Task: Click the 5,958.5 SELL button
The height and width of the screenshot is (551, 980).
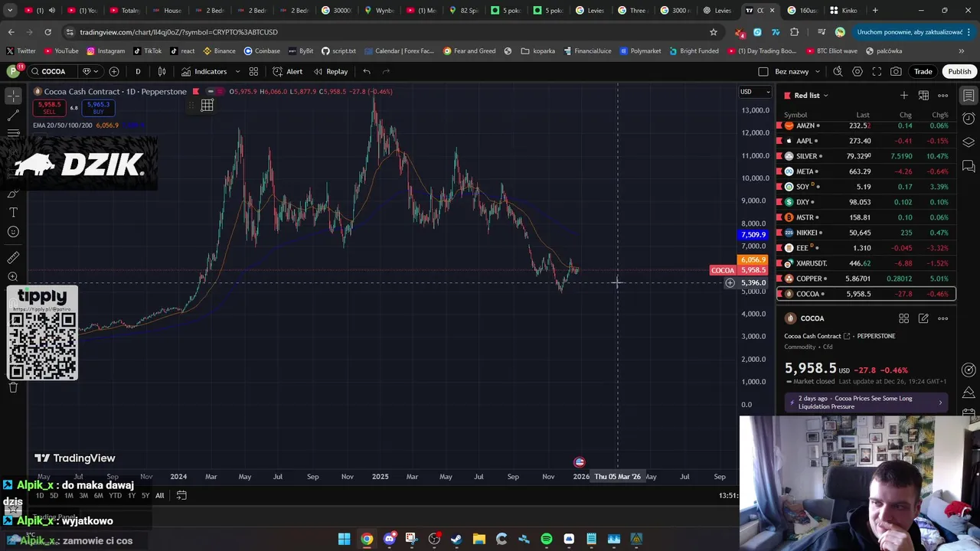Action: point(49,108)
